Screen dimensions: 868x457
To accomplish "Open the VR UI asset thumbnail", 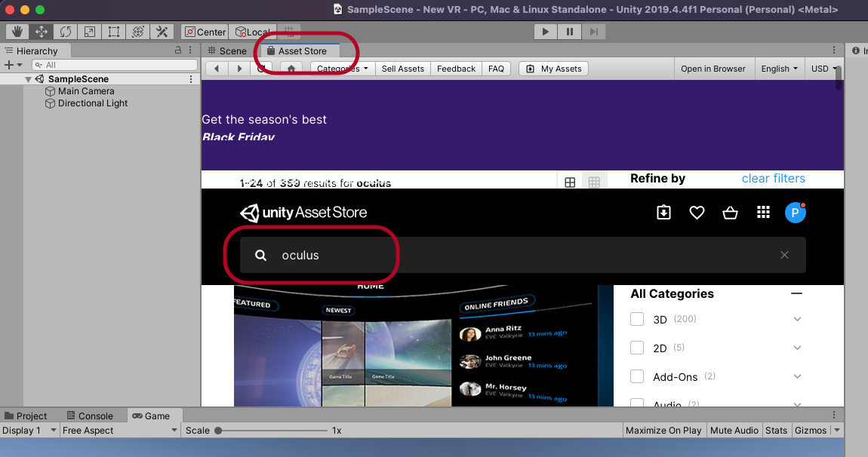I will point(423,346).
